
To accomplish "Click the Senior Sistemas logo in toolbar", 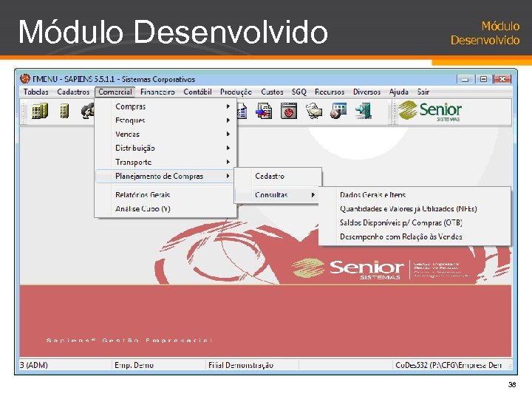I will click(430, 111).
